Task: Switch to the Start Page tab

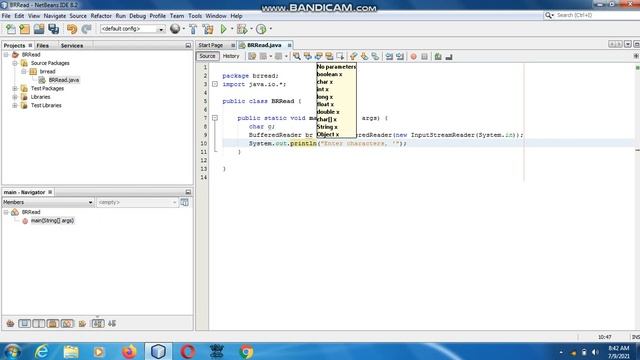Action: click(211, 45)
